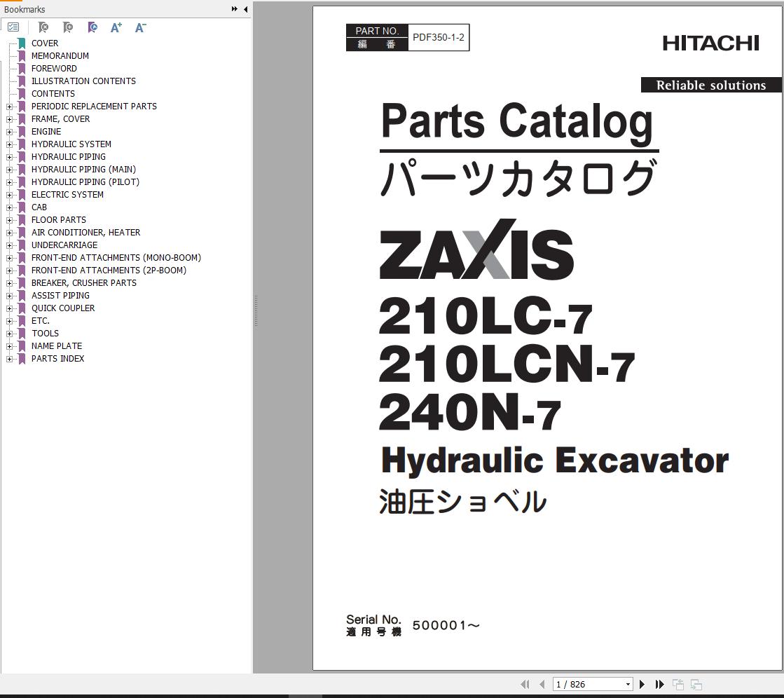Select the HYDRAULIC PIPING (MAIN) bookmark
This screenshot has width=784, height=698.
tap(83, 170)
